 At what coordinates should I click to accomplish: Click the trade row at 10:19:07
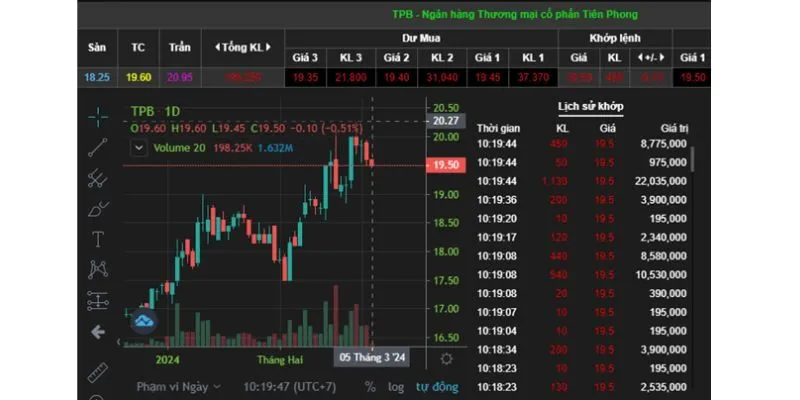(x=582, y=312)
